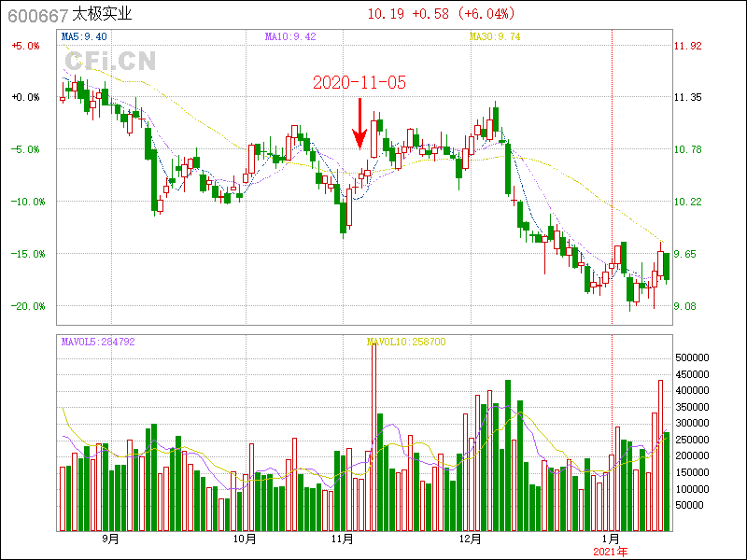The image size is (747, 560).
Task: Jump to 12月 on the time axis
Action: coord(470,539)
